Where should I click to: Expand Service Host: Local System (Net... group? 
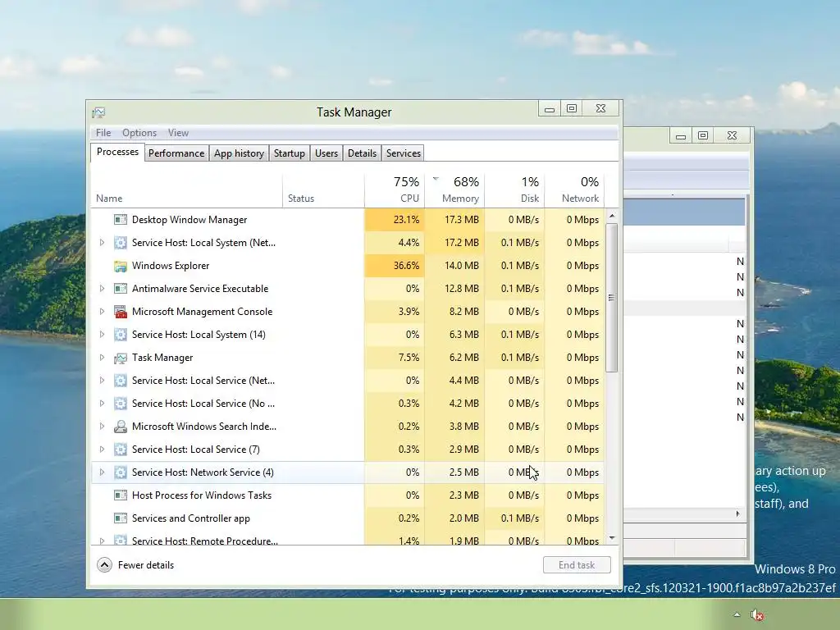tap(102, 243)
